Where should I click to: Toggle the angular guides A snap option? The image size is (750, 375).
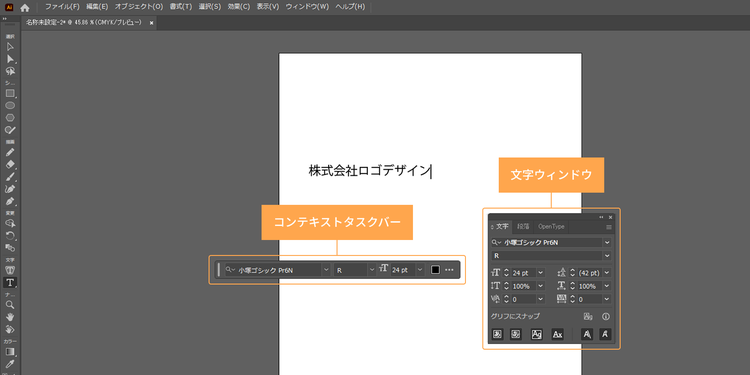(x=587, y=334)
